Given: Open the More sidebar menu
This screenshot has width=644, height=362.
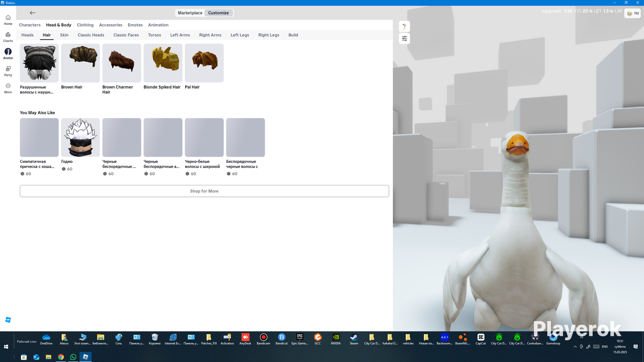Looking at the screenshot, I should (x=8, y=88).
